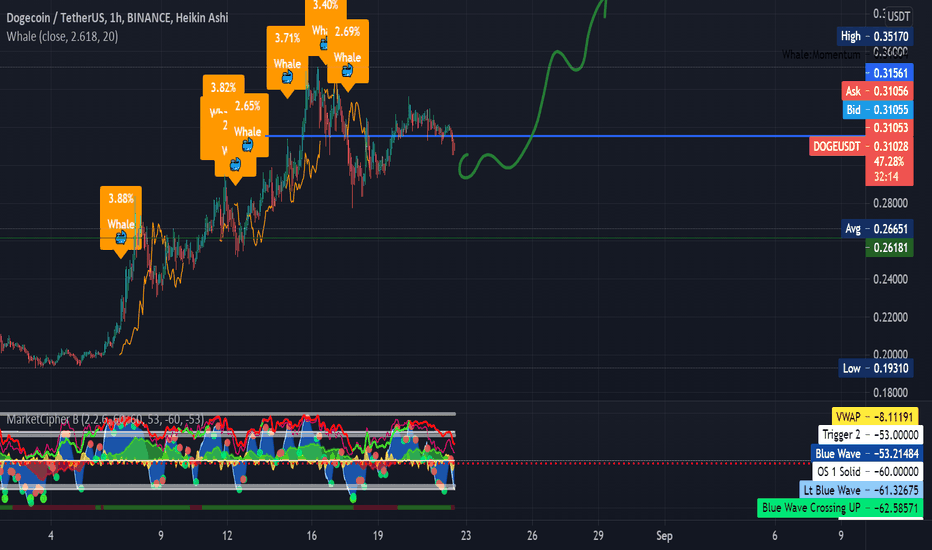Select the MarketCipher B indicator legend
This screenshot has height=550, width=932.
tap(105, 420)
